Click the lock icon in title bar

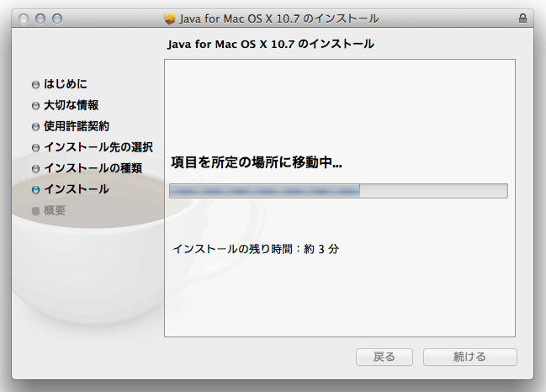click(x=522, y=19)
